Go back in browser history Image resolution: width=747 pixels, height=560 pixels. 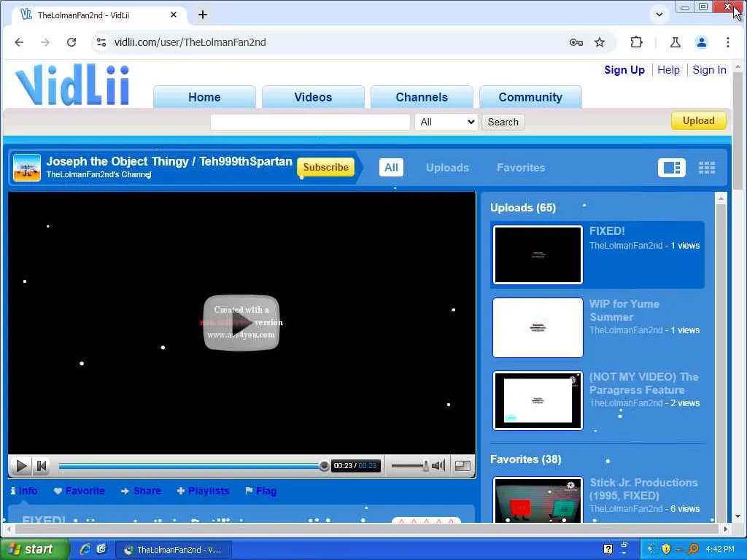19,42
